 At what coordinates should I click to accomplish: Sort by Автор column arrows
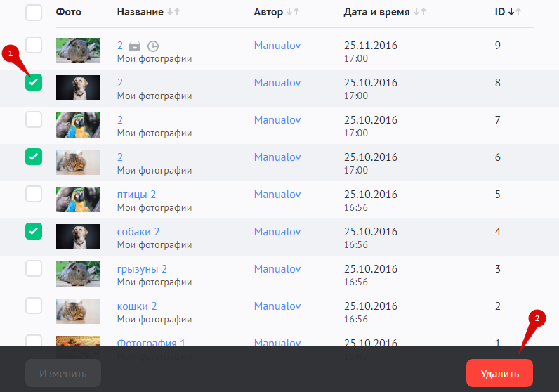[294, 13]
